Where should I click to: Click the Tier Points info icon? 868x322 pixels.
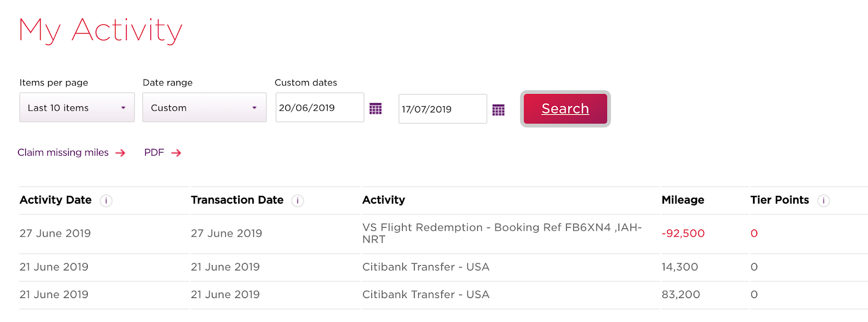[824, 201]
